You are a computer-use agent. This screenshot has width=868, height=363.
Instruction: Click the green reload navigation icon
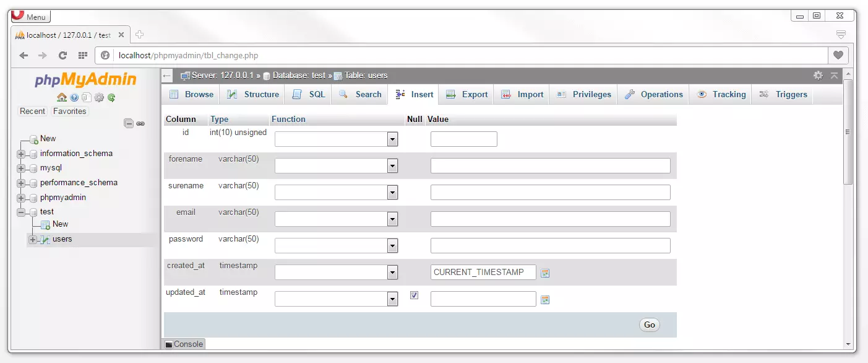[111, 97]
